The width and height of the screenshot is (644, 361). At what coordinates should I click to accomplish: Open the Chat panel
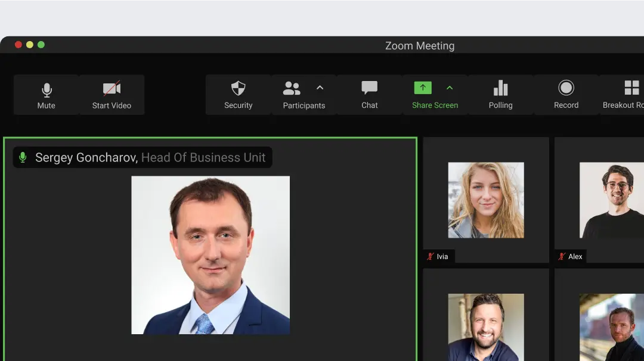[x=369, y=95]
